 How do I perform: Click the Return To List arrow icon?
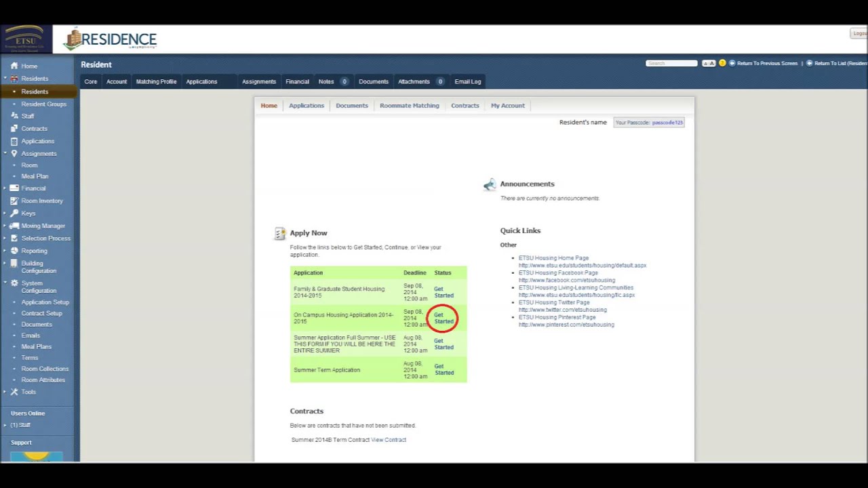click(x=810, y=63)
